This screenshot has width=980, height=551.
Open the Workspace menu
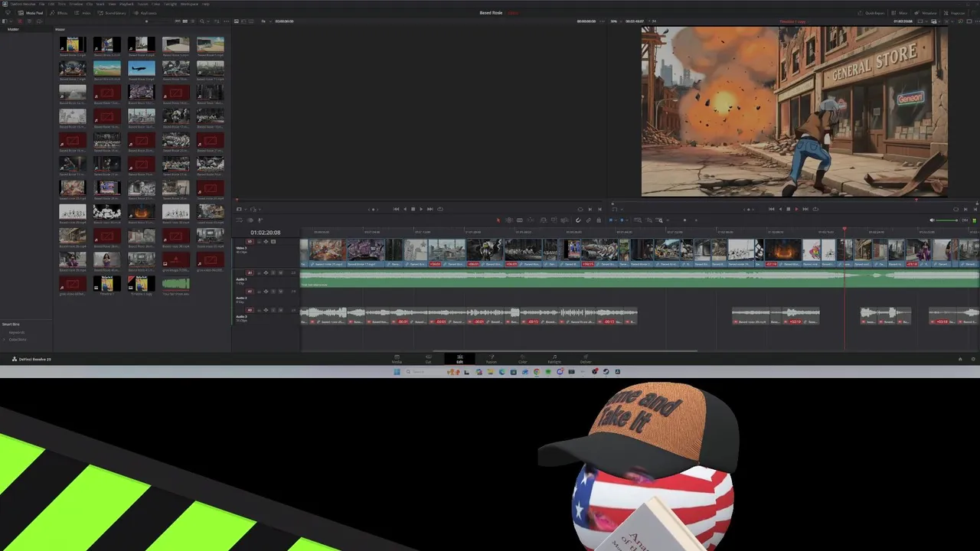189,4
